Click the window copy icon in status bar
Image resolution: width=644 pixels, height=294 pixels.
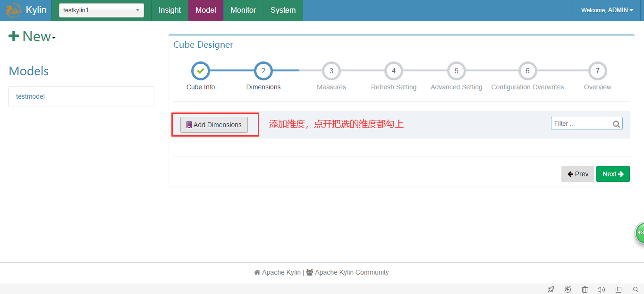point(619,289)
